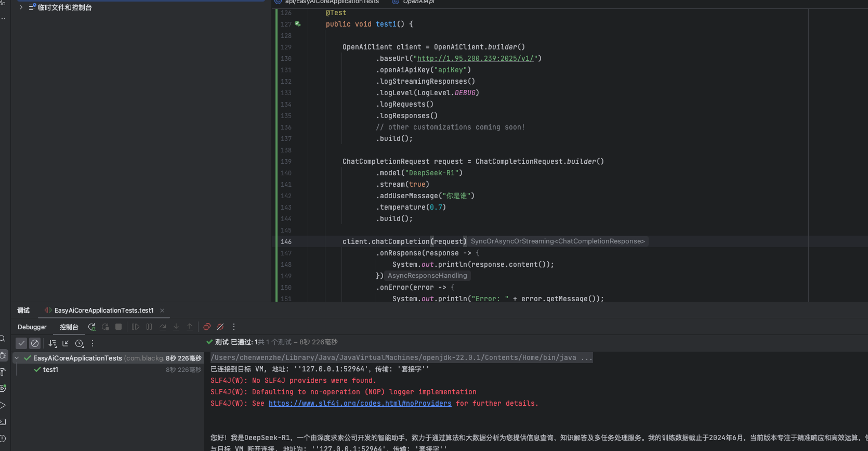Screen dimensions: 868x451
Task: Click line number 146 in the gutter
Action: click(286, 241)
